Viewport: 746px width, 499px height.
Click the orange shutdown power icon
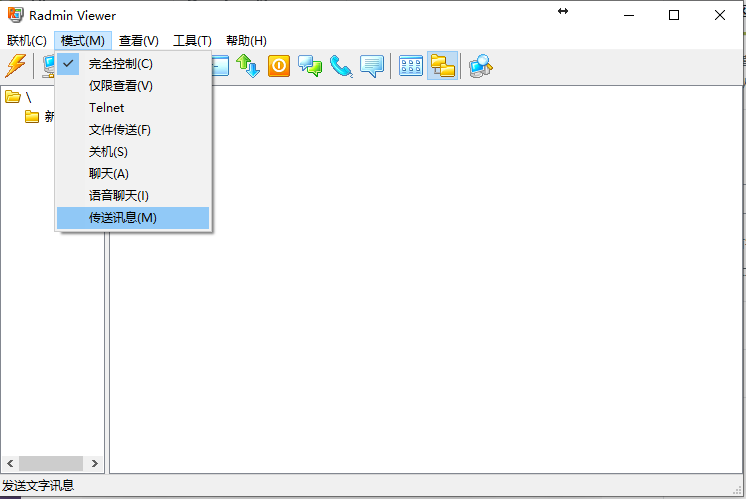pos(279,66)
